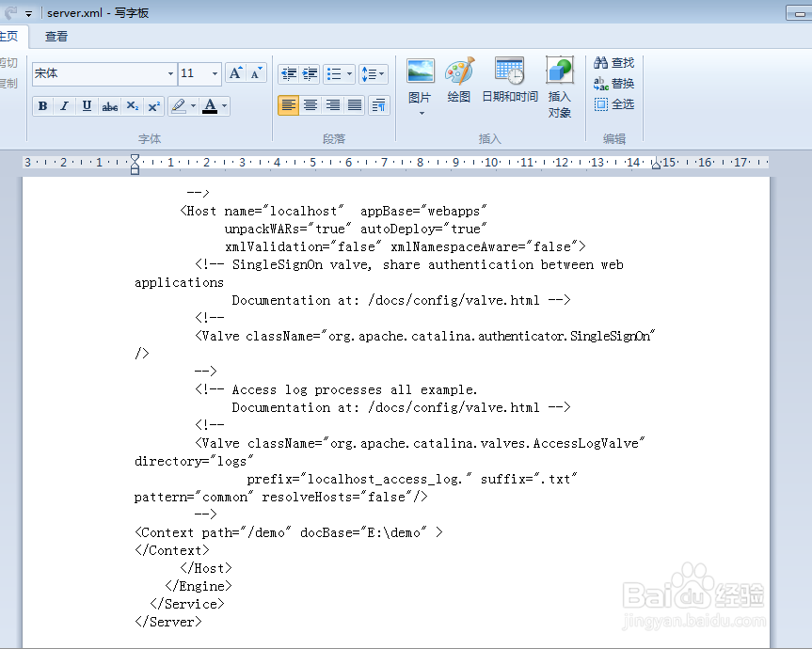Click the text "</Service>"

coord(187,604)
